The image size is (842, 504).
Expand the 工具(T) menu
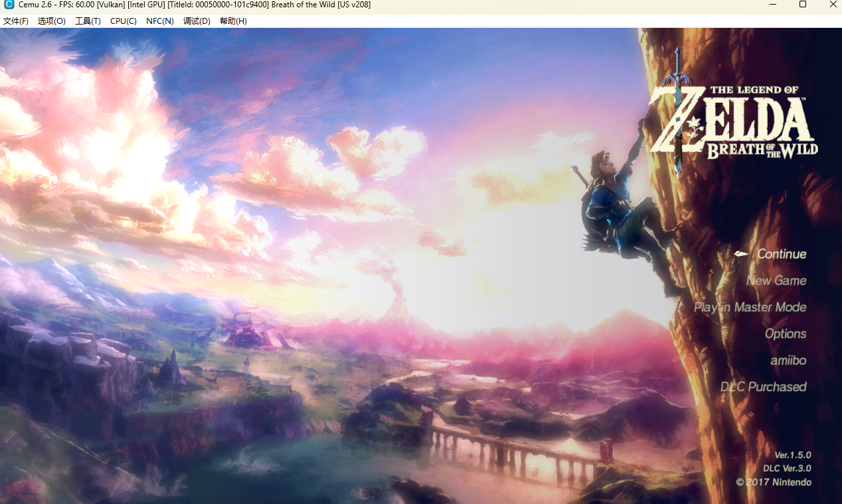coord(88,21)
